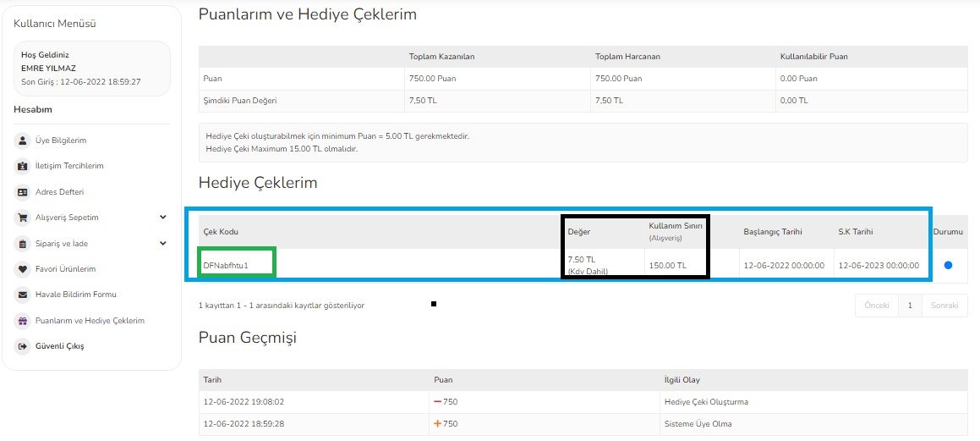Image resolution: width=980 pixels, height=441 pixels.
Task: Select the gift code DFNabfhtu1
Action: (x=226, y=266)
